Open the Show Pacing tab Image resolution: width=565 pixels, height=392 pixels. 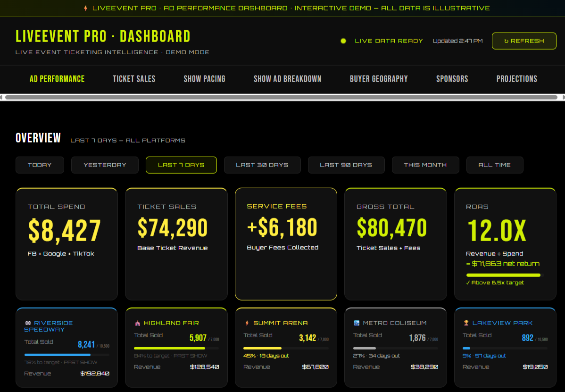(x=204, y=79)
